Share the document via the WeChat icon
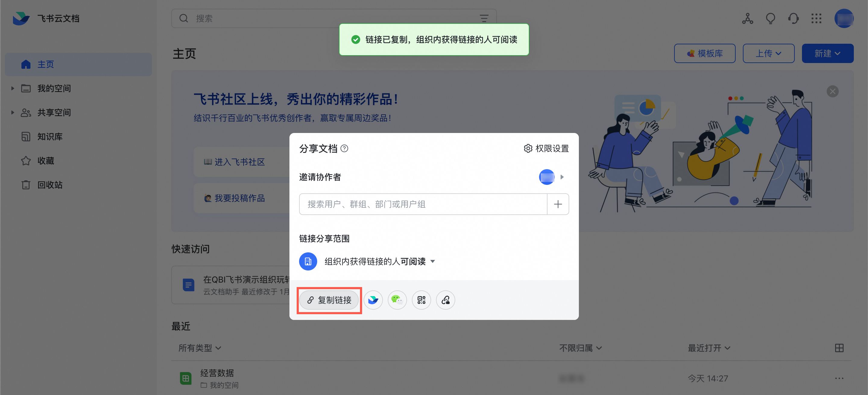 397,300
